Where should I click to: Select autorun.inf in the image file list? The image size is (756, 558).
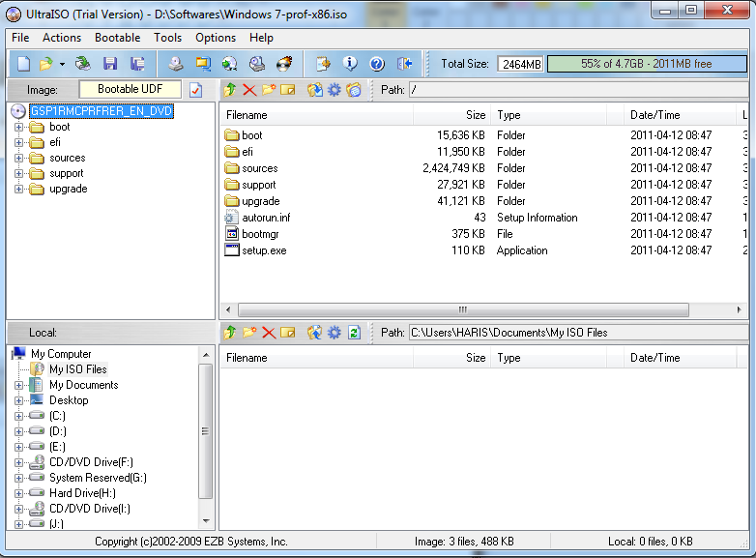coord(266,218)
